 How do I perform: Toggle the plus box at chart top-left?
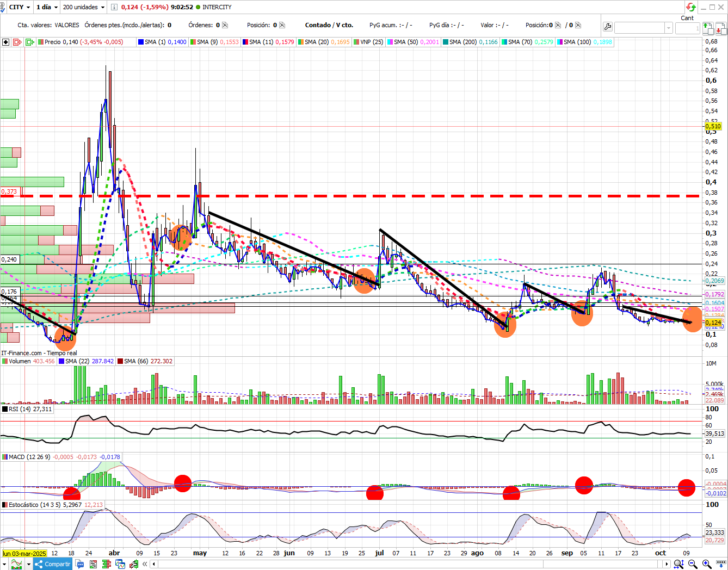click(x=5, y=42)
